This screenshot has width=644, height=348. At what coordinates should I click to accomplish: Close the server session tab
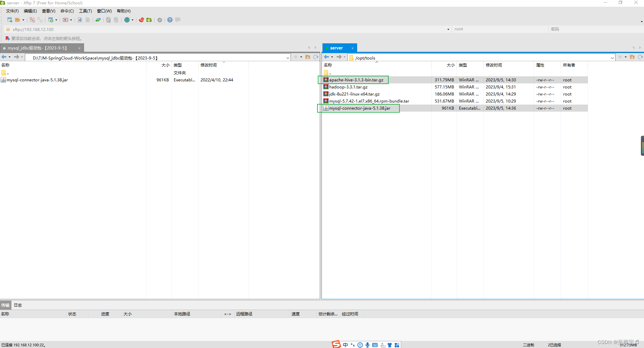click(x=352, y=48)
